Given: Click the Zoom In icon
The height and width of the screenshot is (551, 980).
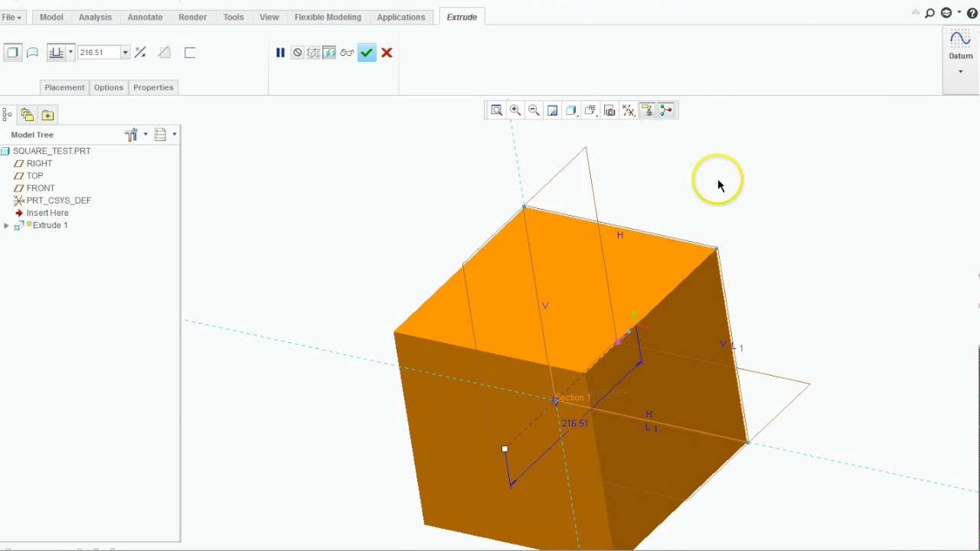Looking at the screenshot, I should (x=515, y=110).
